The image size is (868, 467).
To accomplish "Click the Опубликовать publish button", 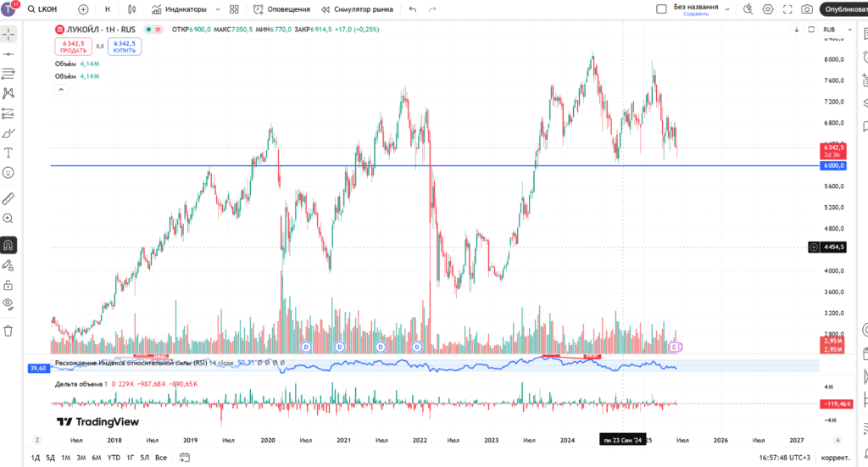I will point(843,8).
